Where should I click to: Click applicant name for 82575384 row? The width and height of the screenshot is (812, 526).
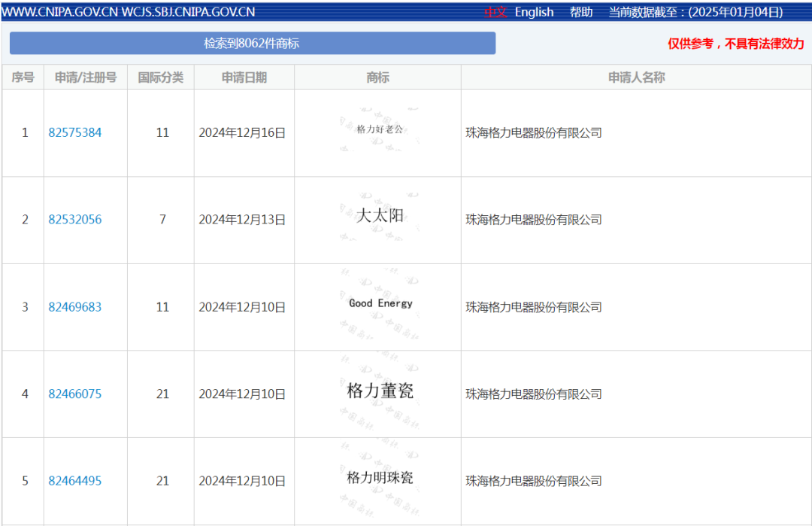coord(533,132)
